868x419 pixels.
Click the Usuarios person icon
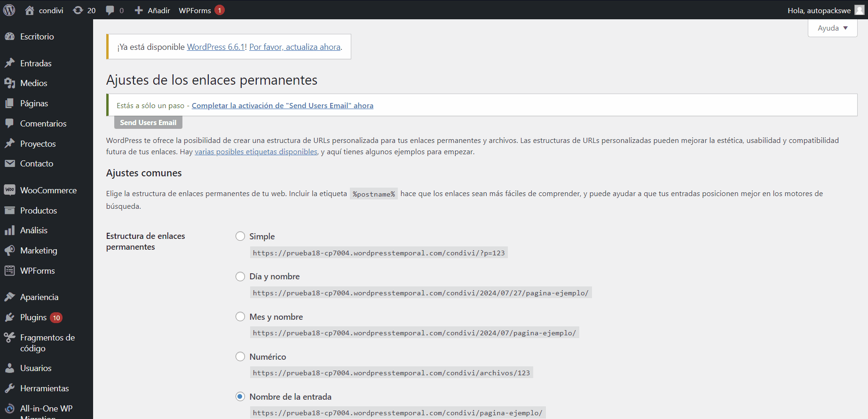pos(9,368)
